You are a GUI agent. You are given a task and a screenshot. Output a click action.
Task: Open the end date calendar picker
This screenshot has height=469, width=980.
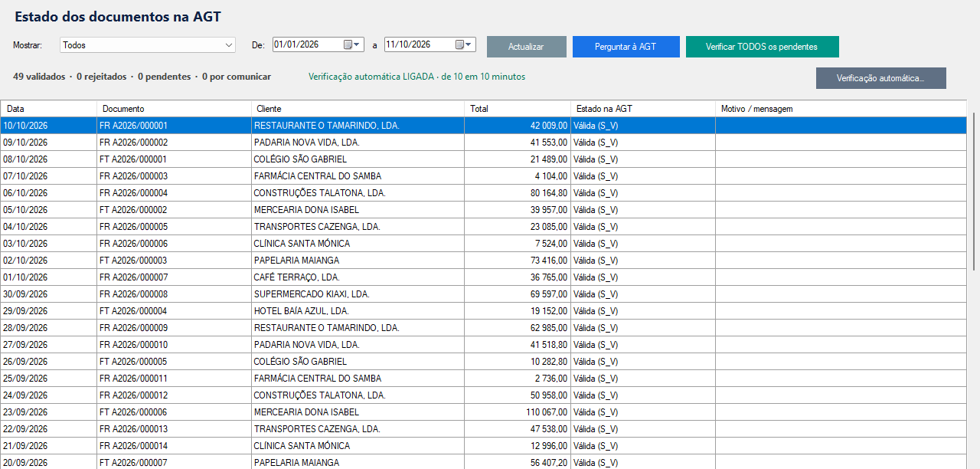click(464, 44)
